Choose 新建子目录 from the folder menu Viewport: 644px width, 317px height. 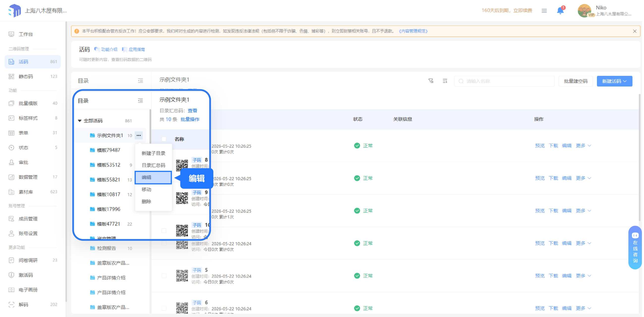[x=153, y=153]
